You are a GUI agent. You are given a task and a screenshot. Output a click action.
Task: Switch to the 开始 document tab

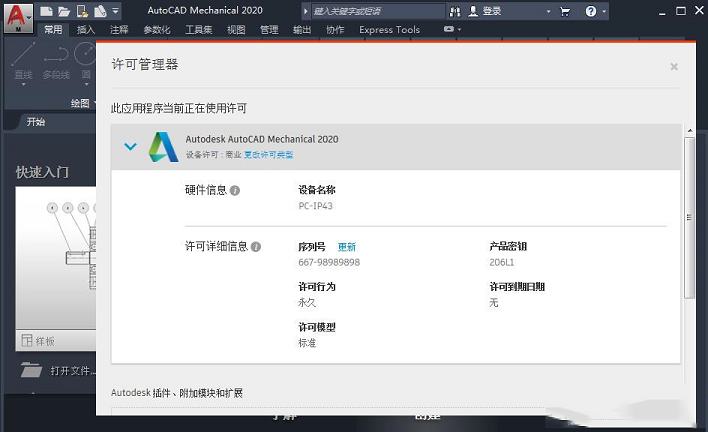tap(36, 122)
